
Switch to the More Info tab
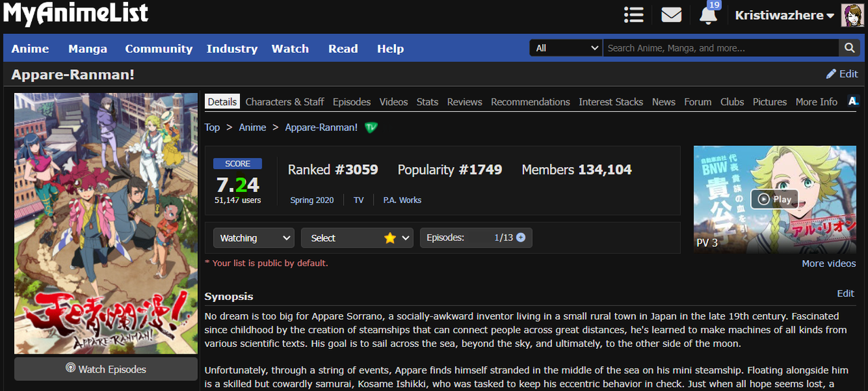816,102
